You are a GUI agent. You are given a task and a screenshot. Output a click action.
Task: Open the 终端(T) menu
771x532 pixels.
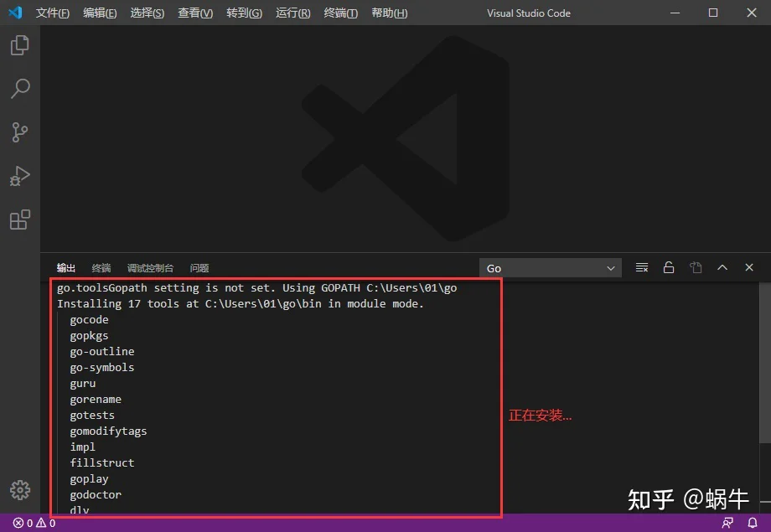click(x=340, y=13)
